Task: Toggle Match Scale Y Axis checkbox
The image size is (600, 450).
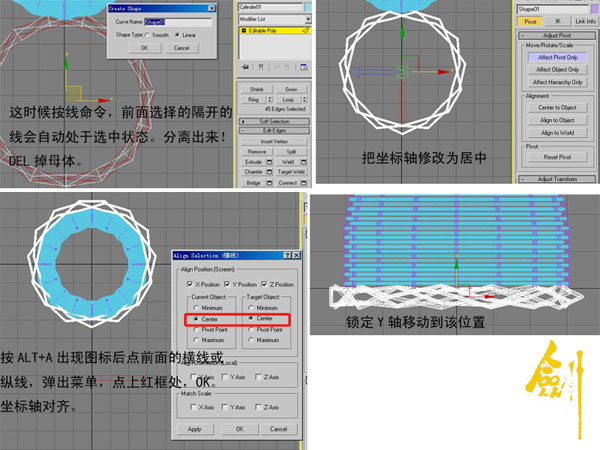Action: point(225,407)
